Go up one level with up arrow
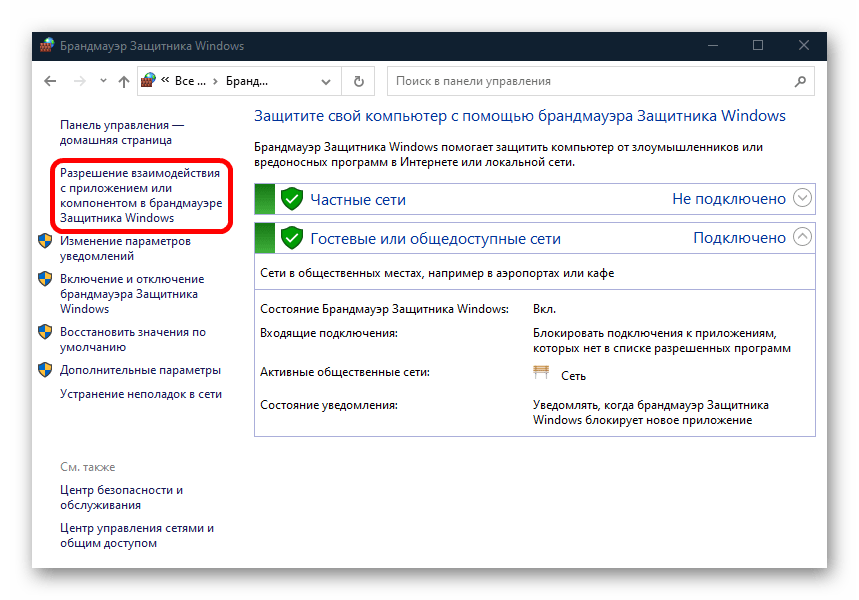 [x=124, y=82]
